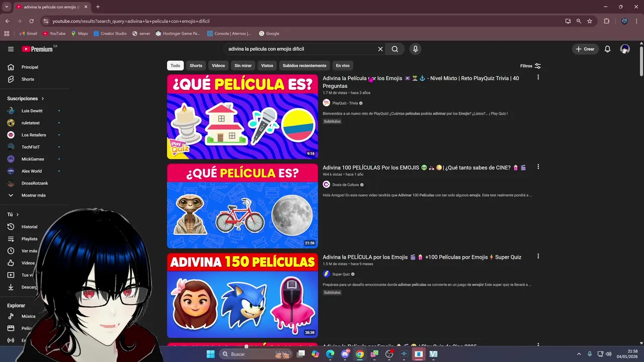Viewport: 644px width, 362px height.
Task: Select the En vivo filter chip
Action: pos(343,65)
